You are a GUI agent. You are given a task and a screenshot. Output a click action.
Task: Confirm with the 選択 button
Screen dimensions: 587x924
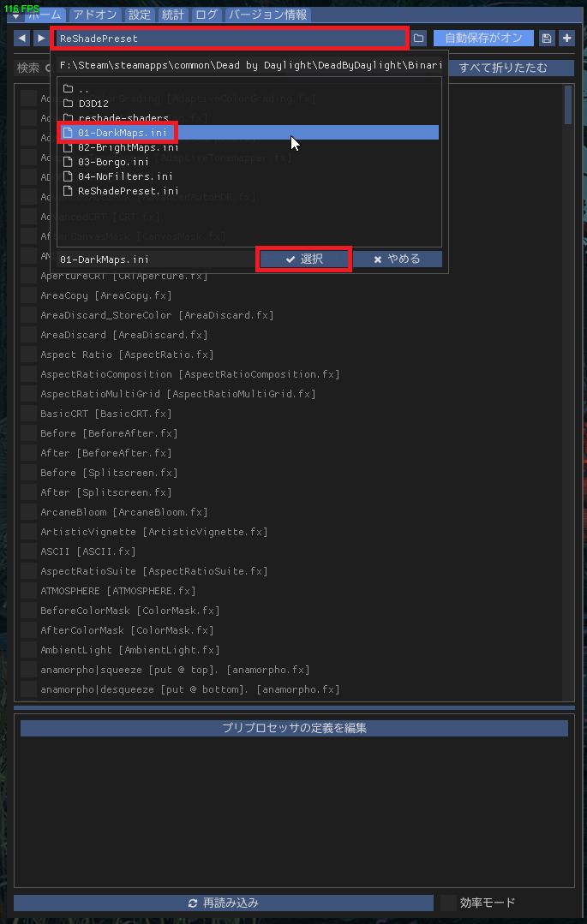point(303,259)
